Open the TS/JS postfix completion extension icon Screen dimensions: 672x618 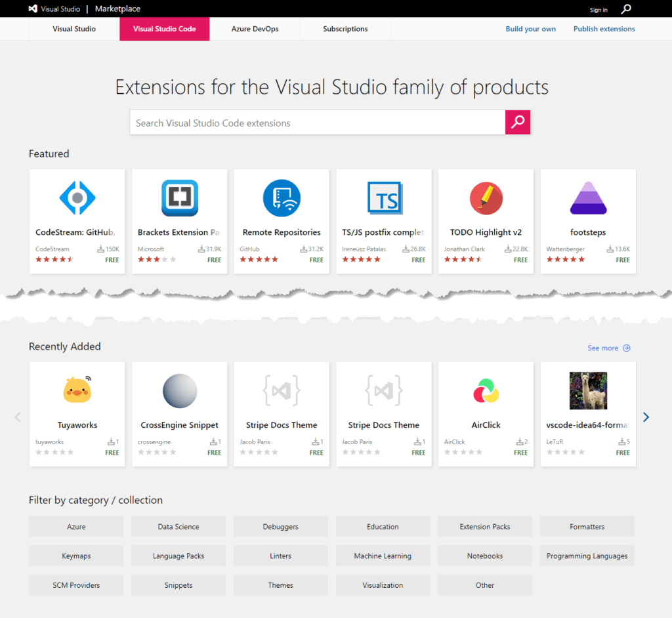click(x=384, y=197)
